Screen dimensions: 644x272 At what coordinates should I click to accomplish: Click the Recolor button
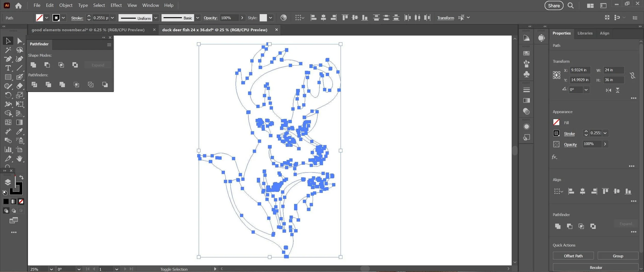[x=596, y=267]
